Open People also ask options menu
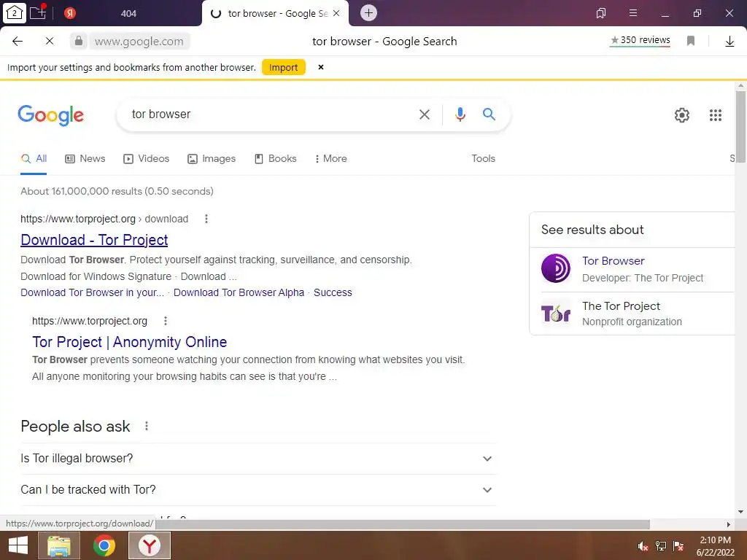 point(147,426)
